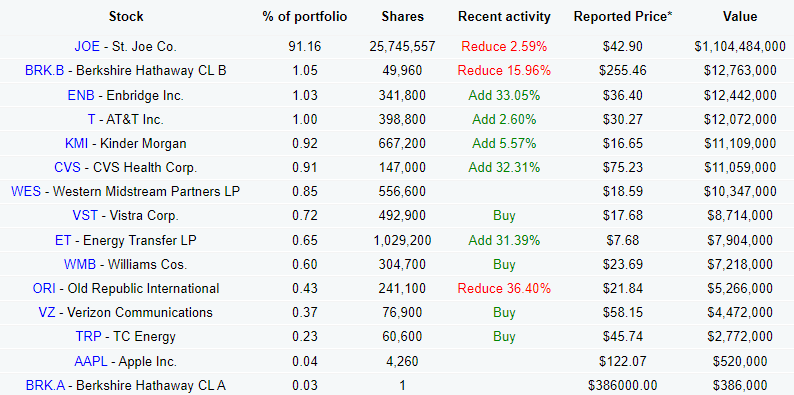Open the VST Vistra ticker link
794x395 pixels.
pos(85,216)
